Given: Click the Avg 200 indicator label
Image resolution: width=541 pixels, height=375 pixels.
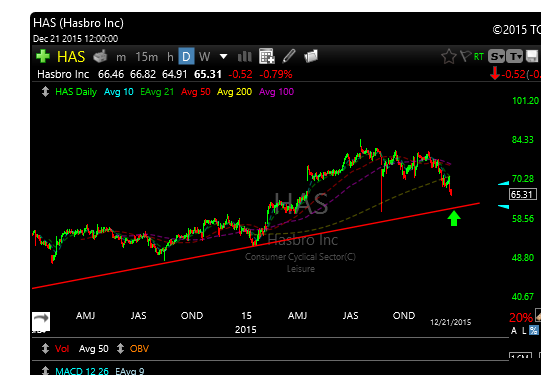Looking at the screenshot, I should pos(234,92).
